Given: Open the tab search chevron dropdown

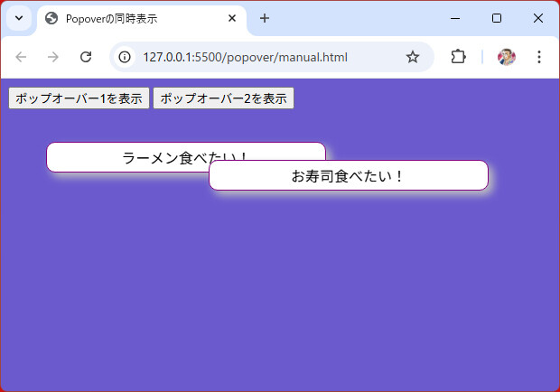Looking at the screenshot, I should point(18,18).
